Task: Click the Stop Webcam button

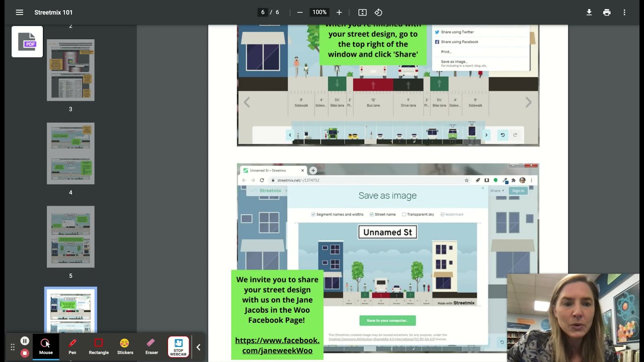Action: tap(178, 347)
